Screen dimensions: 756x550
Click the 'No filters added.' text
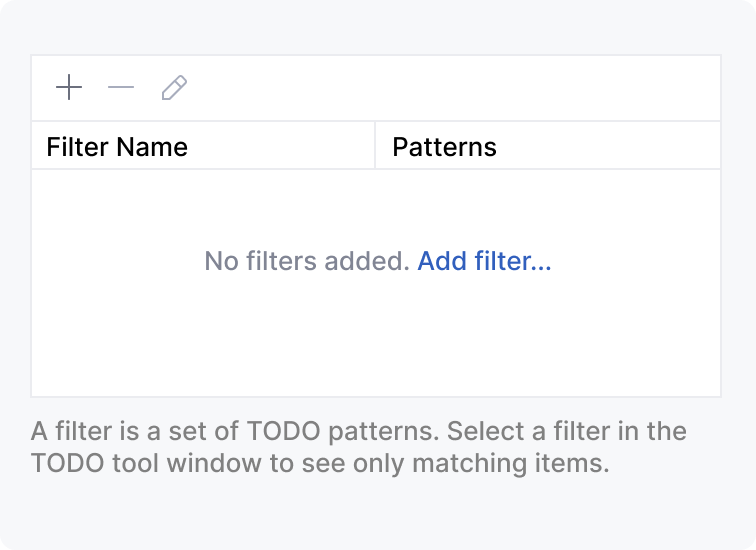pyautogui.click(x=307, y=262)
